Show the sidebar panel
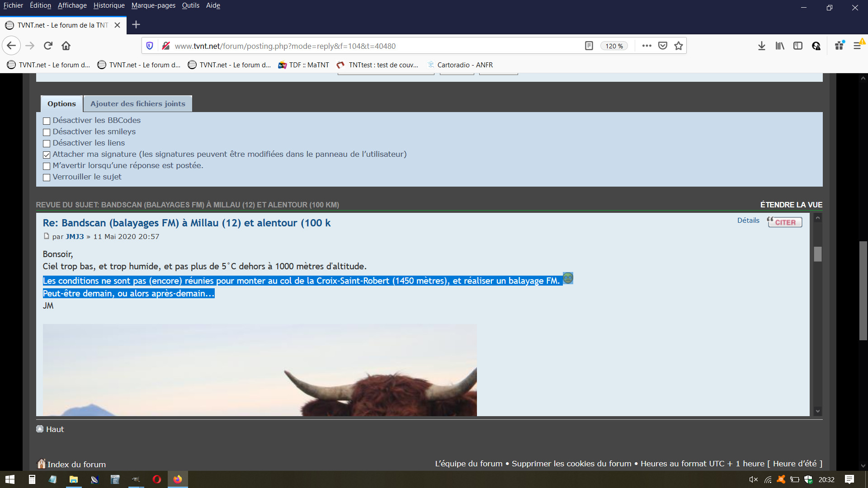 tap(798, 46)
